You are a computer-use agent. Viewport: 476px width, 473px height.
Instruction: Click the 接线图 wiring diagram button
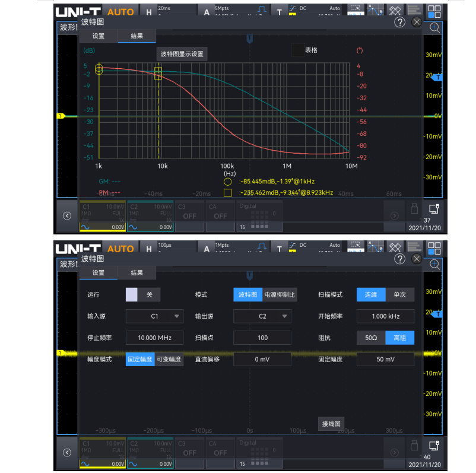tap(331, 423)
